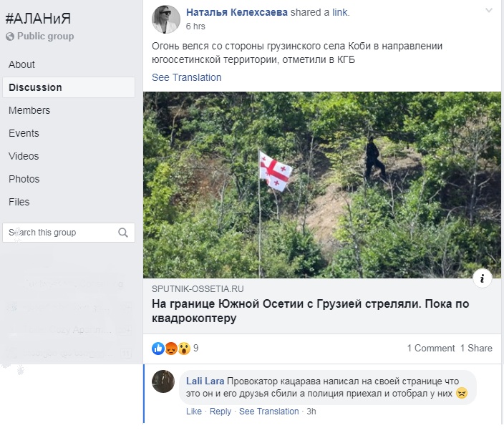
Task: Open Lali Lara's avatar
Action: pyautogui.click(x=164, y=381)
